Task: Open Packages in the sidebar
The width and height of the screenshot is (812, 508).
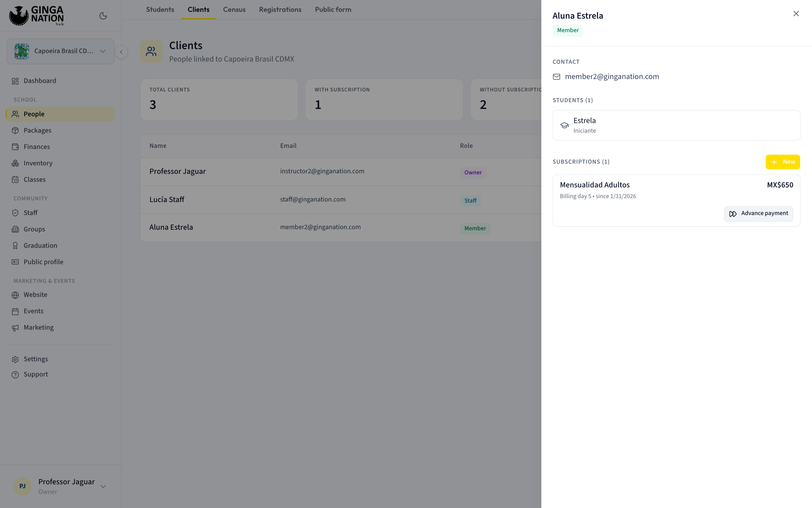Action: pos(60,130)
